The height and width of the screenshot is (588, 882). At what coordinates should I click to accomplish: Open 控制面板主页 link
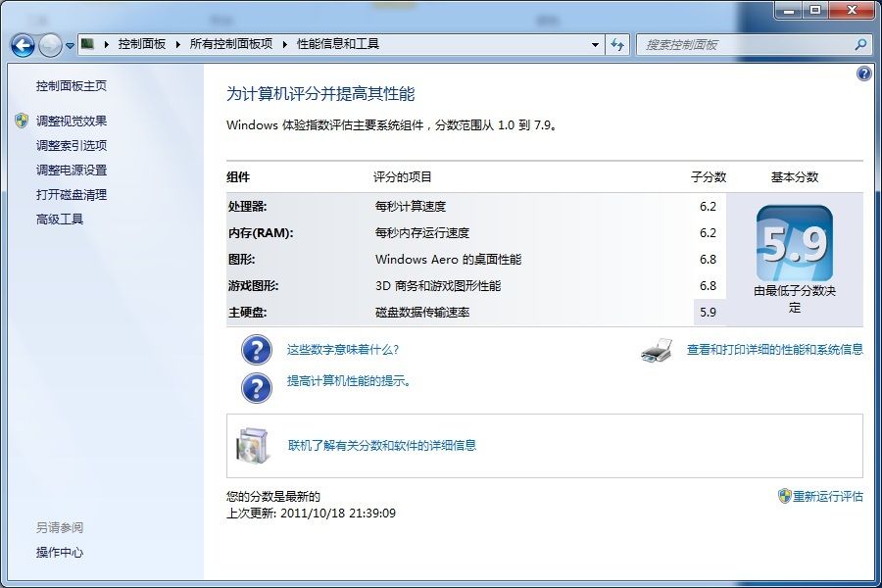tap(72, 85)
